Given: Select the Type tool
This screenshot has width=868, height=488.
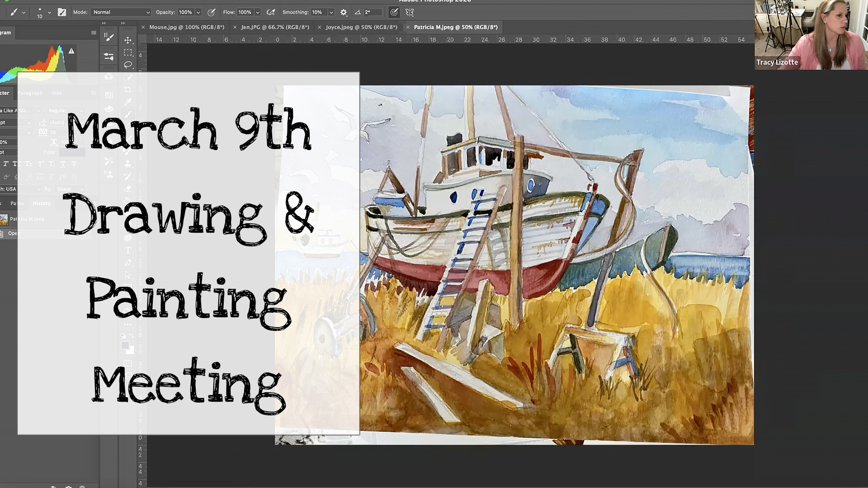Looking at the screenshot, I should click(128, 250).
